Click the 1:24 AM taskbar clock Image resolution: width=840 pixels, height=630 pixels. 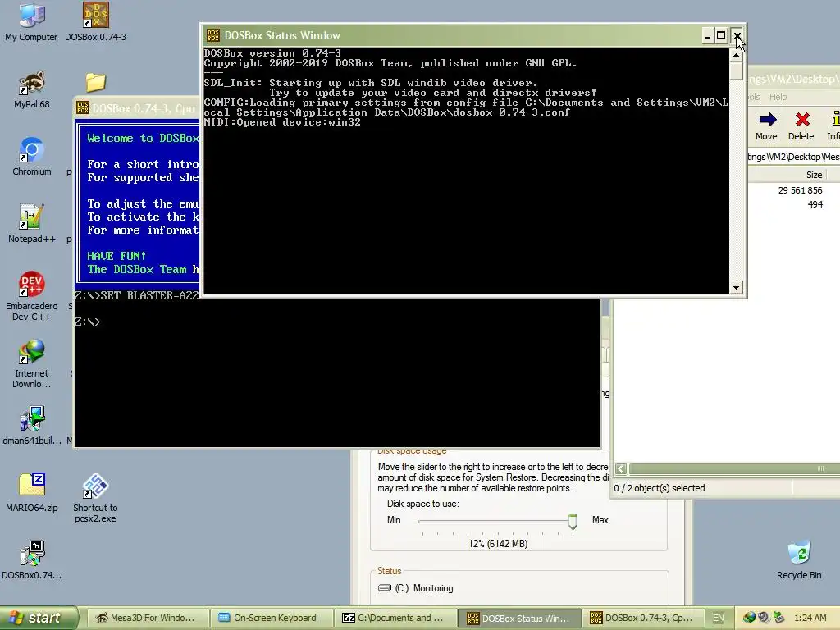tap(810, 618)
